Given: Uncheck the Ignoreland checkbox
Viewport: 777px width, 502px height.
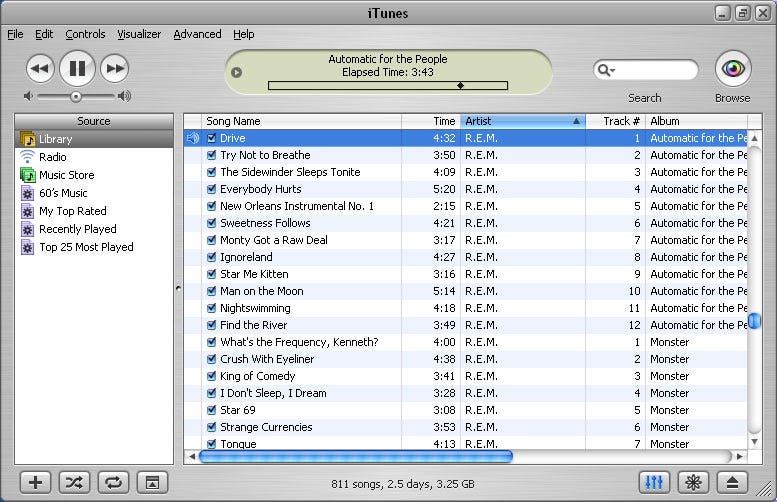Looking at the screenshot, I should click(212, 257).
